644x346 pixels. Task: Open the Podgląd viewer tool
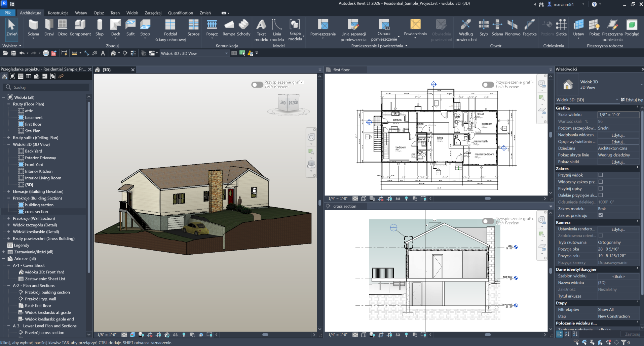tap(632, 28)
